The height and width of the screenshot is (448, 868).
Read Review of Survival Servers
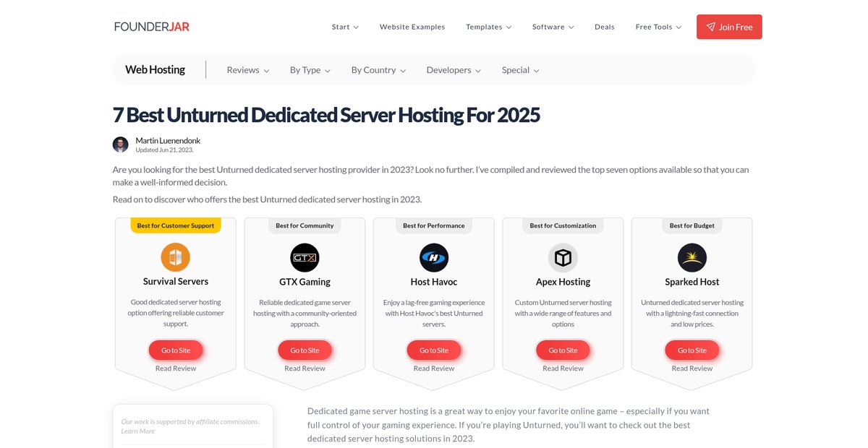point(176,369)
